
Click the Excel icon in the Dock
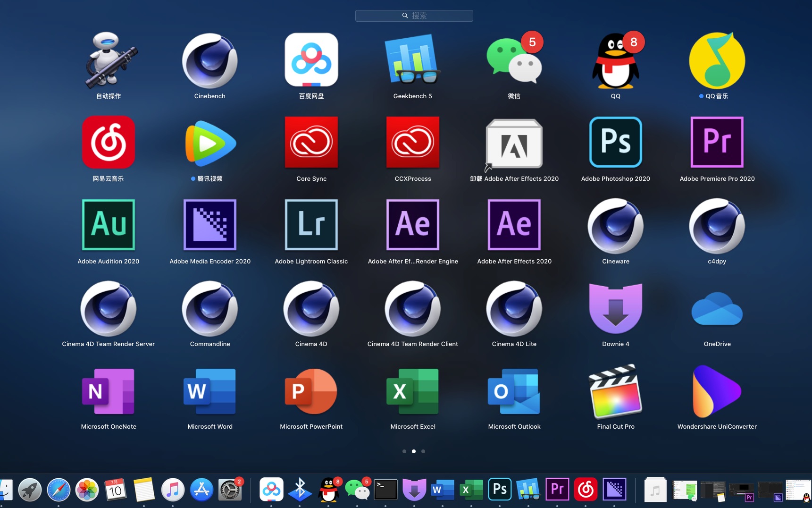coord(471,490)
